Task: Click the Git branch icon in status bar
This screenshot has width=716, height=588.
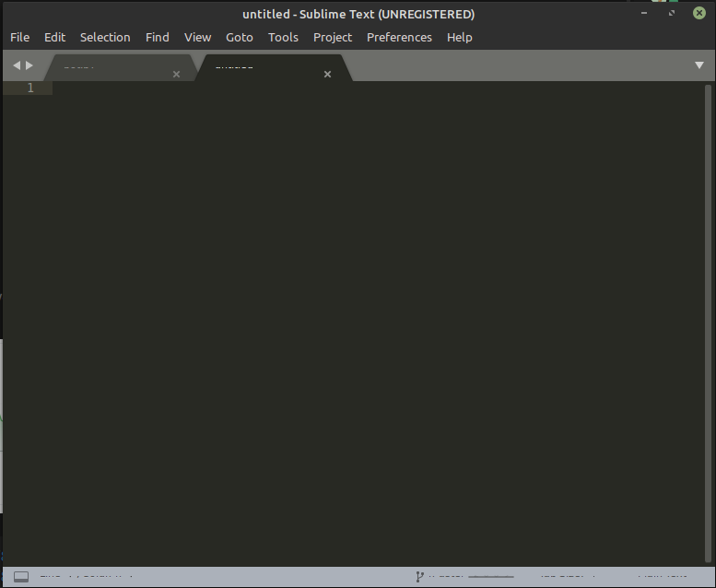Action: coord(420,578)
